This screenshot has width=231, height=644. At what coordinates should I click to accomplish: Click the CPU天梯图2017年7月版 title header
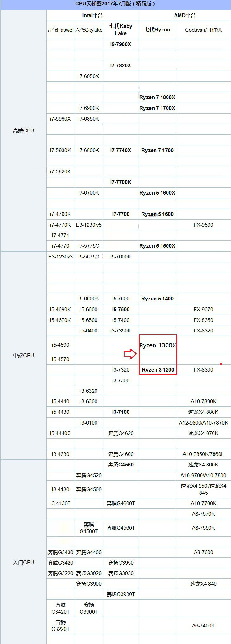115,4
